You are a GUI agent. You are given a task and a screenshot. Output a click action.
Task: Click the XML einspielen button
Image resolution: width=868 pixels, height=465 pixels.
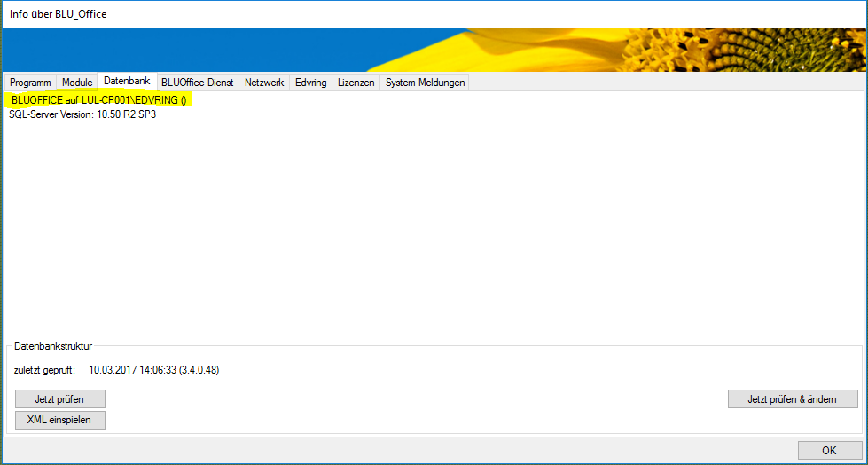click(x=59, y=420)
